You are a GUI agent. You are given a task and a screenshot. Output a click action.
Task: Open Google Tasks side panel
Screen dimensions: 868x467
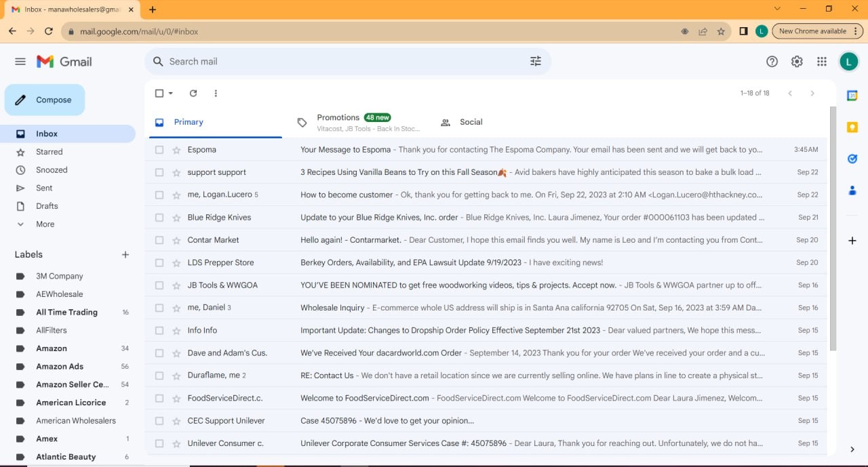[x=852, y=159]
